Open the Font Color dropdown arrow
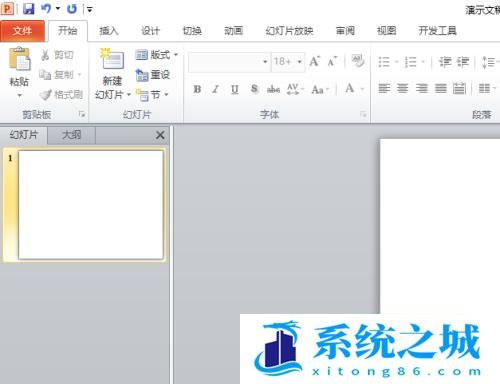The height and width of the screenshot is (384, 500). point(362,89)
